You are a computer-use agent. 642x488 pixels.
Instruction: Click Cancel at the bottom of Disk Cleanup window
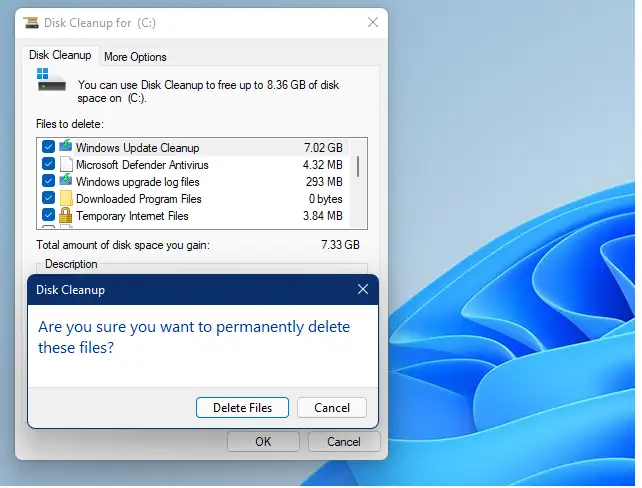344,442
